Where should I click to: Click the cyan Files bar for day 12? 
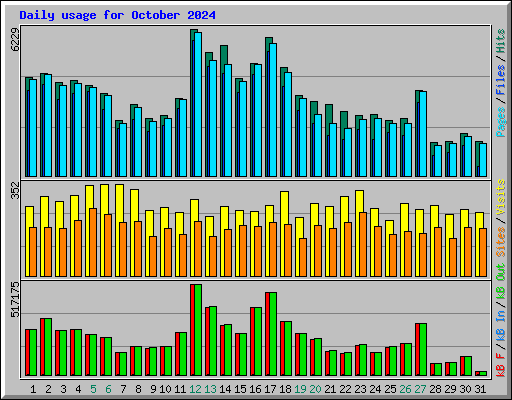tap(198, 104)
